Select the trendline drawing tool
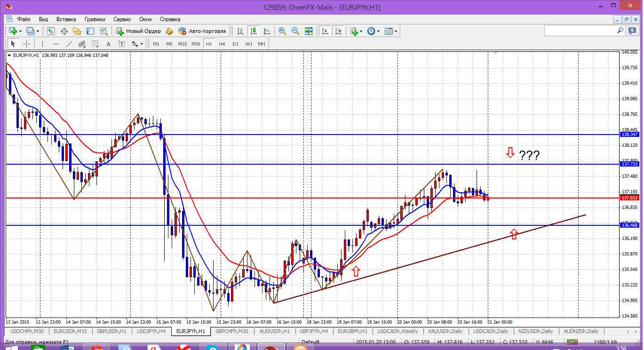Viewport: 644px width, 350px height. pos(69,44)
